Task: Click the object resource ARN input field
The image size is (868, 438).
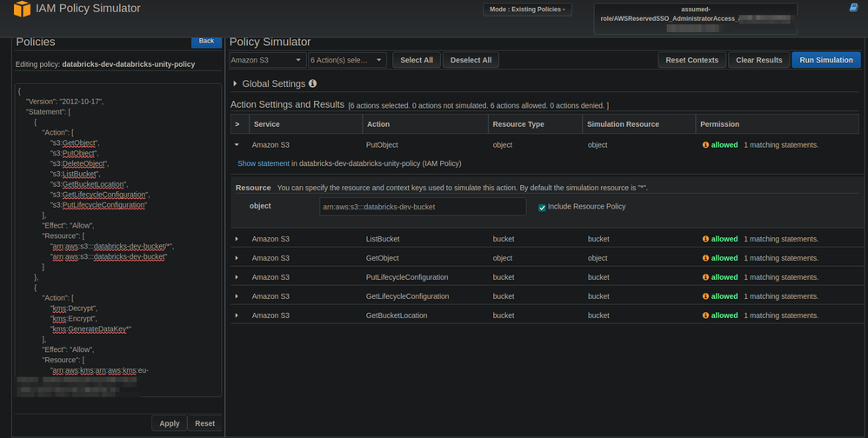Action: 423,207
